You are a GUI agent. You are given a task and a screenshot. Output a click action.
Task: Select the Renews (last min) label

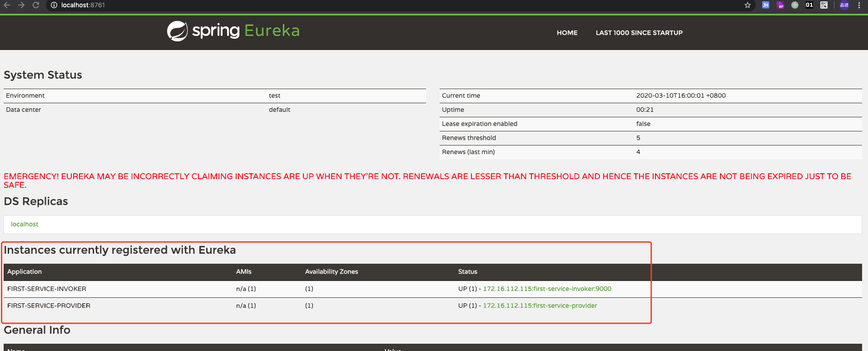click(x=468, y=152)
